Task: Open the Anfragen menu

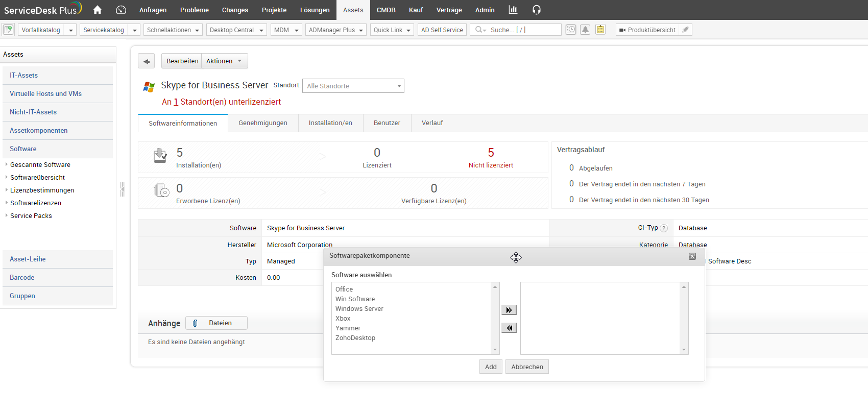Action: coord(153,10)
